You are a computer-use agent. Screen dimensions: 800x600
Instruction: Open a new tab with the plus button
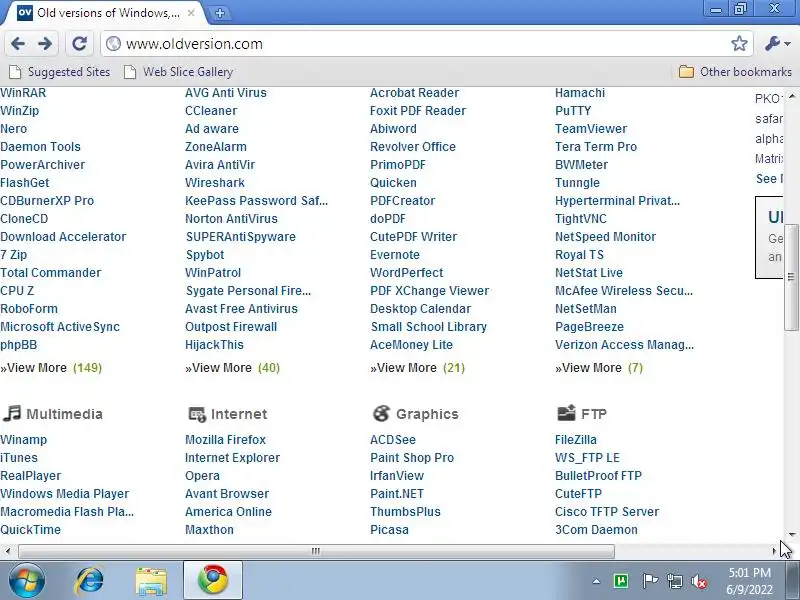[x=220, y=13]
